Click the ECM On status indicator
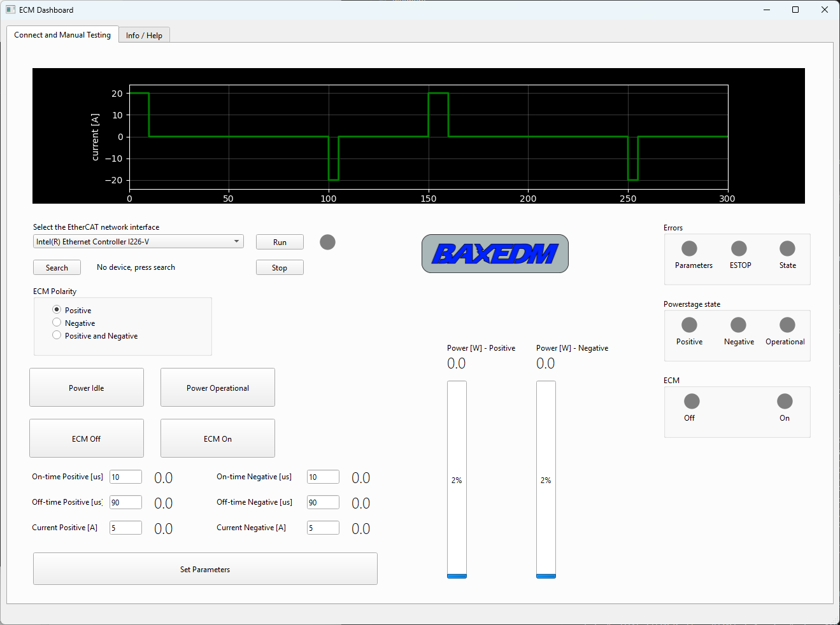Viewport: 840px width, 625px height. [784, 401]
